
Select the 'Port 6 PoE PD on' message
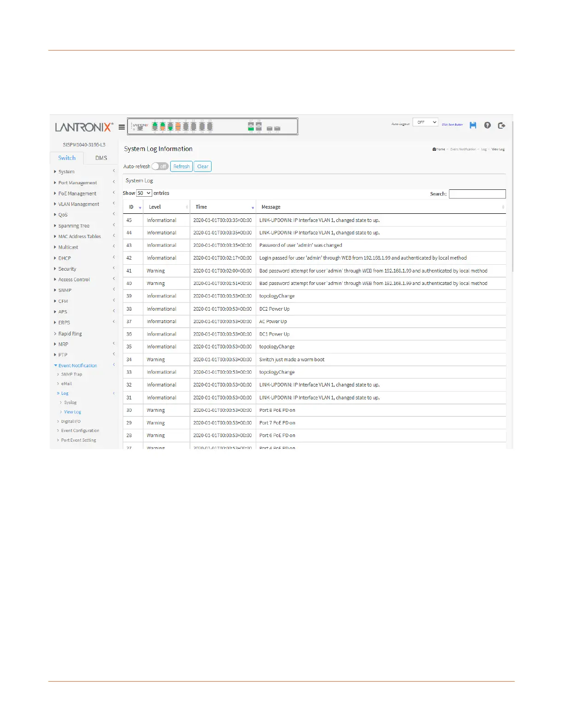pyautogui.click(x=277, y=435)
